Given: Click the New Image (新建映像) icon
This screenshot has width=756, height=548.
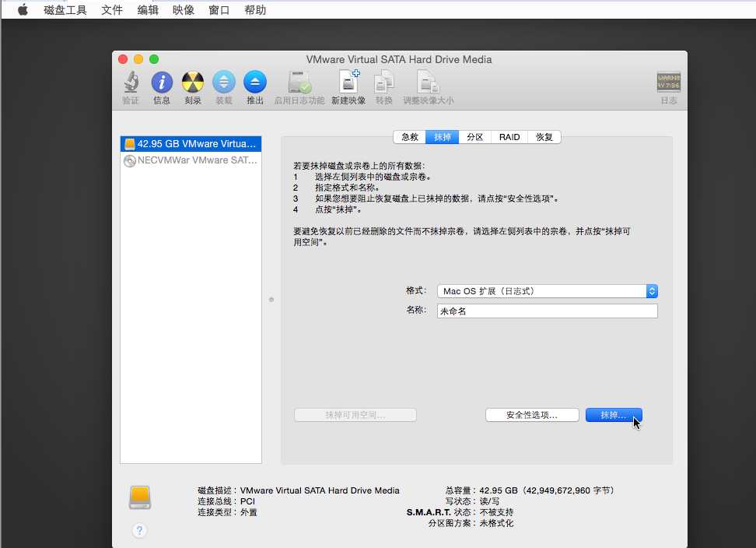Looking at the screenshot, I should tap(348, 83).
